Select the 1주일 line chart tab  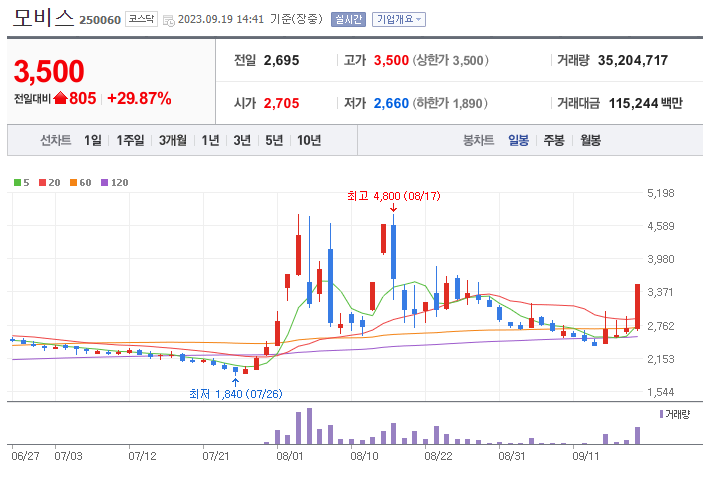(x=130, y=140)
